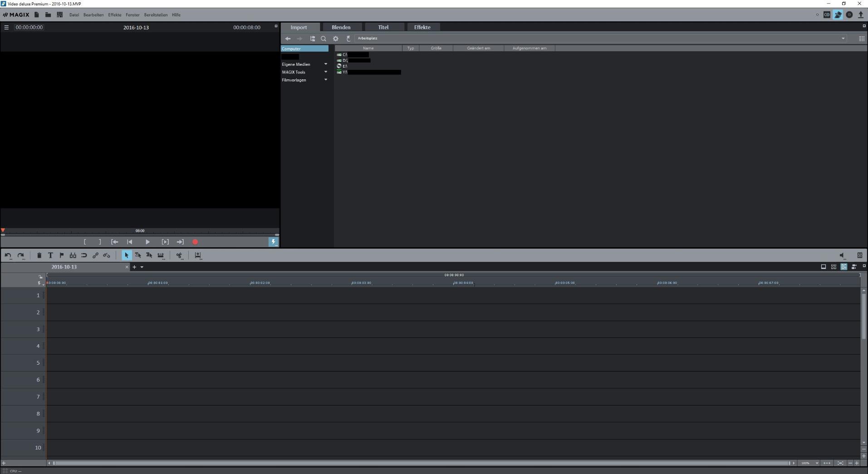Expand the MAGIX Tools section
868x474 pixels.
(325, 72)
